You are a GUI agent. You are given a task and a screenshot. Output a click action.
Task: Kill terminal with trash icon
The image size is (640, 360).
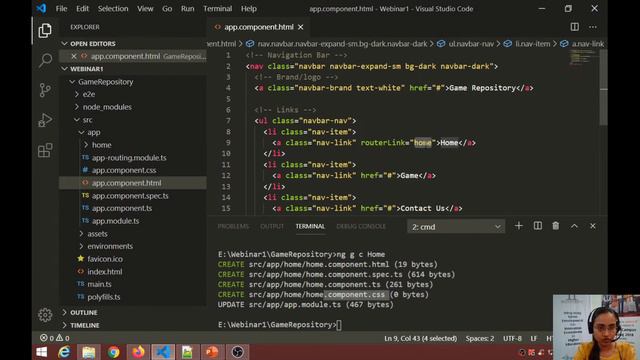tap(556, 226)
